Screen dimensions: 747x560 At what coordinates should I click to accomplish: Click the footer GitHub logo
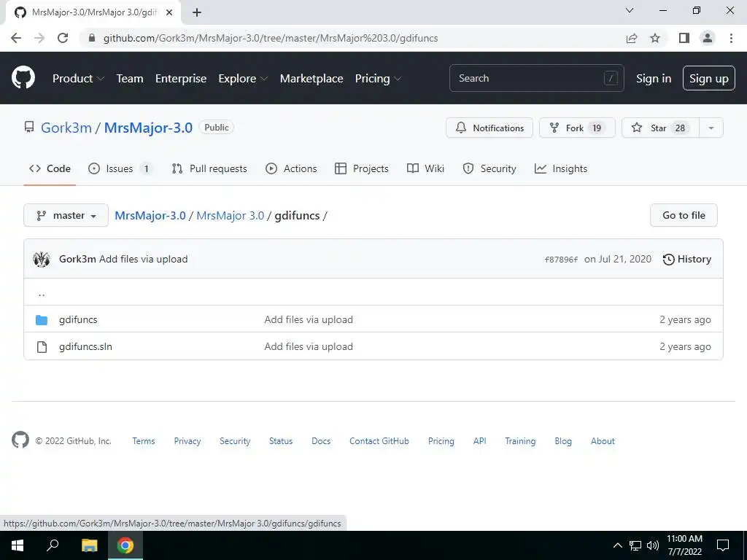click(x=20, y=440)
